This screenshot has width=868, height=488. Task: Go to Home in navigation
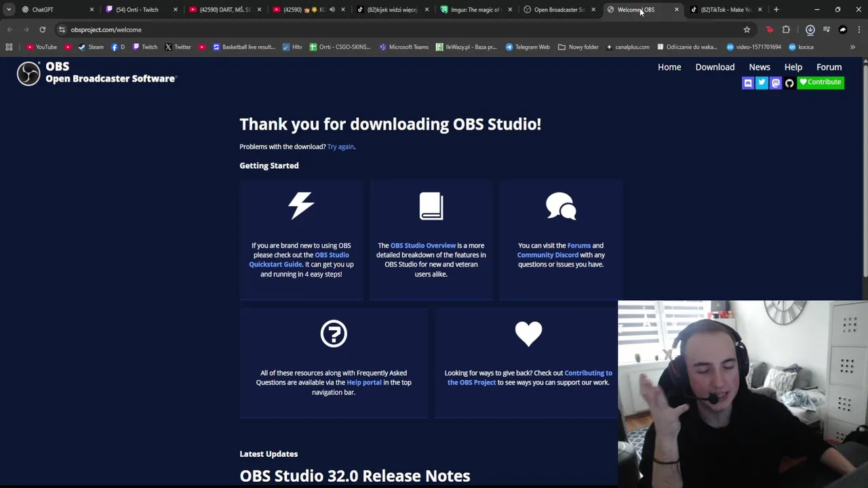[x=669, y=67]
